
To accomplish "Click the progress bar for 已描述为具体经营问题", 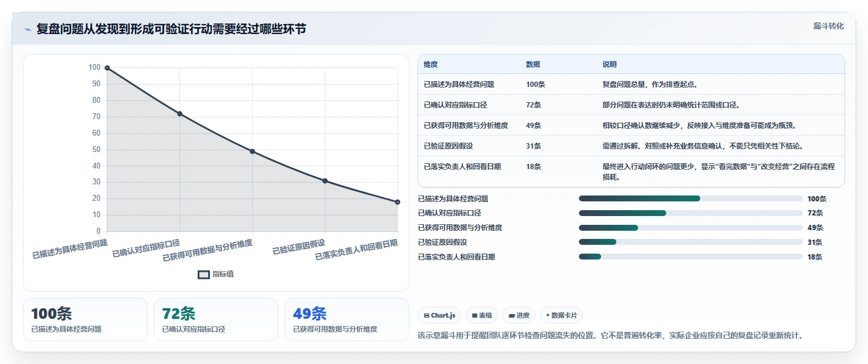I will (x=691, y=198).
